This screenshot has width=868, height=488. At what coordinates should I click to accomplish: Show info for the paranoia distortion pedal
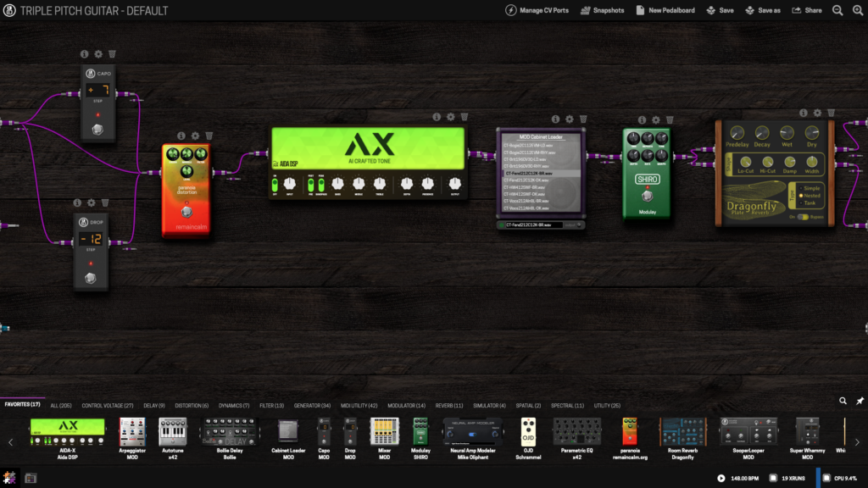pyautogui.click(x=181, y=136)
